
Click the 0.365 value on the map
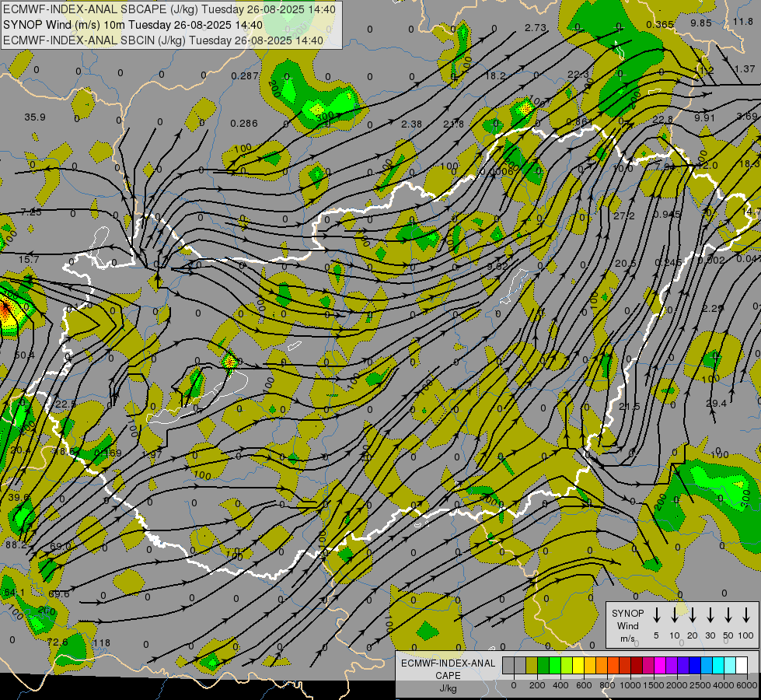coord(660,25)
